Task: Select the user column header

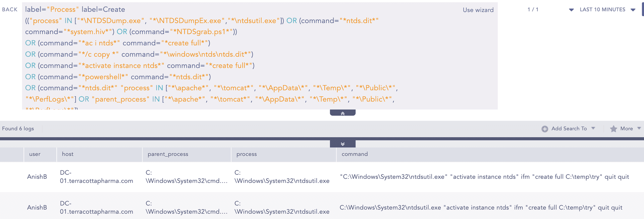Action: pos(35,154)
